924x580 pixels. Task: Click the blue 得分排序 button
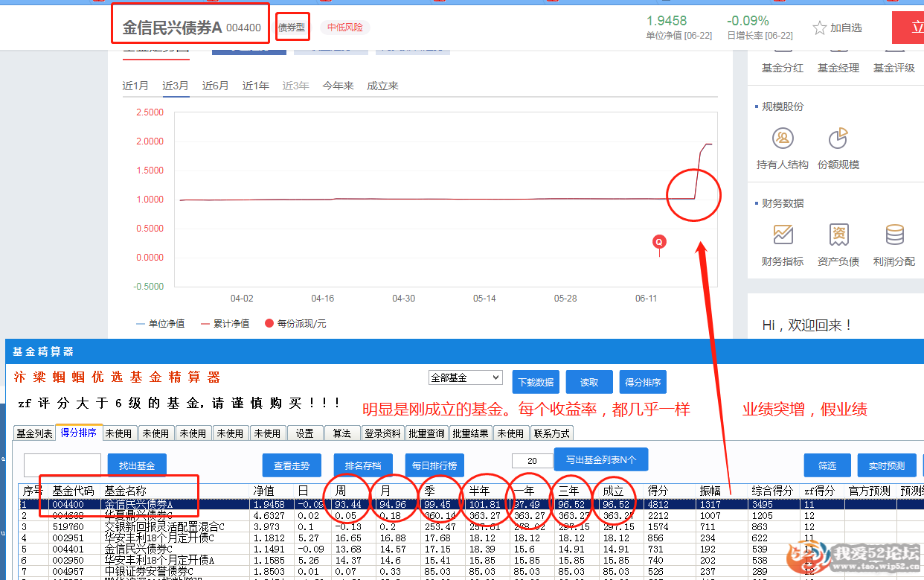(643, 382)
